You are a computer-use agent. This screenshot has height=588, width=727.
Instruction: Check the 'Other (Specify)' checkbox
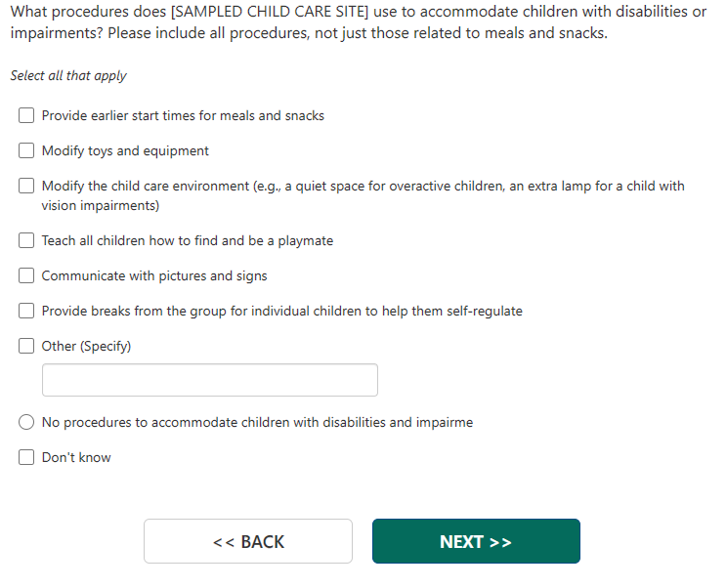27,346
